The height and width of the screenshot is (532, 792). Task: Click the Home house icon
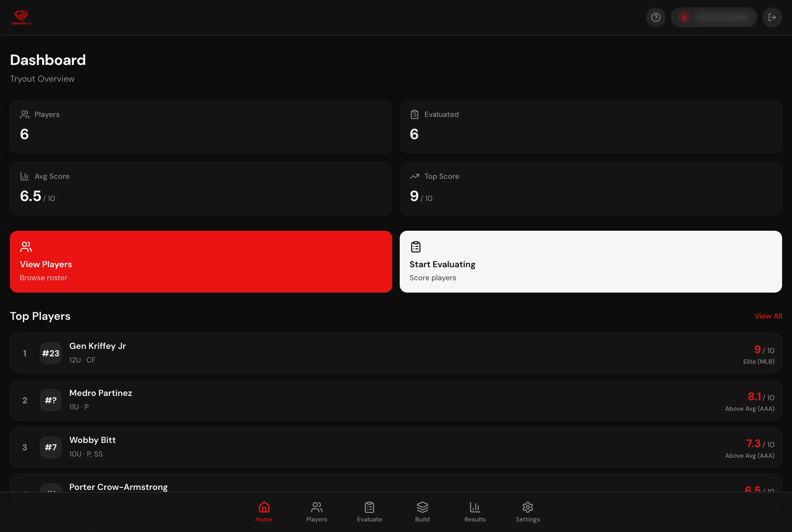tap(264, 507)
